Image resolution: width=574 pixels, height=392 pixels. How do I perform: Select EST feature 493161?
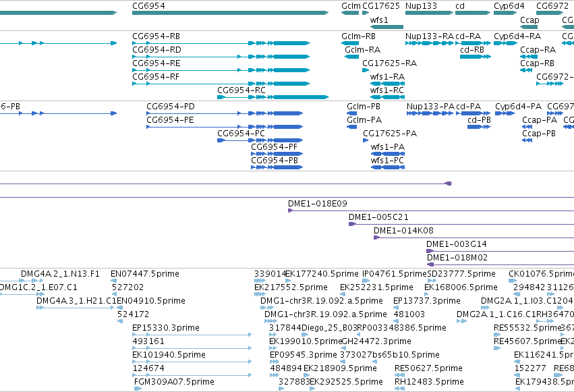[x=192, y=348]
